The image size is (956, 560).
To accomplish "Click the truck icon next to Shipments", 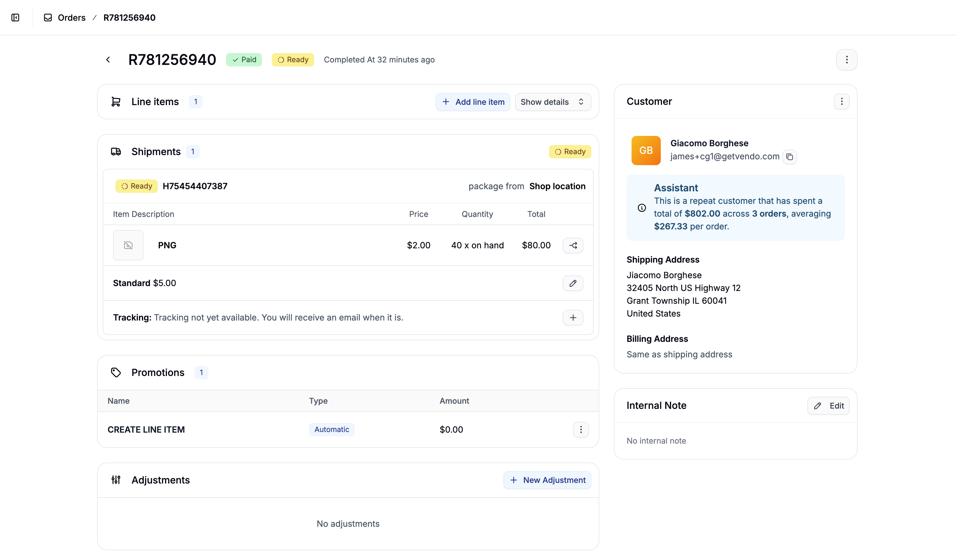I will 116,151.
